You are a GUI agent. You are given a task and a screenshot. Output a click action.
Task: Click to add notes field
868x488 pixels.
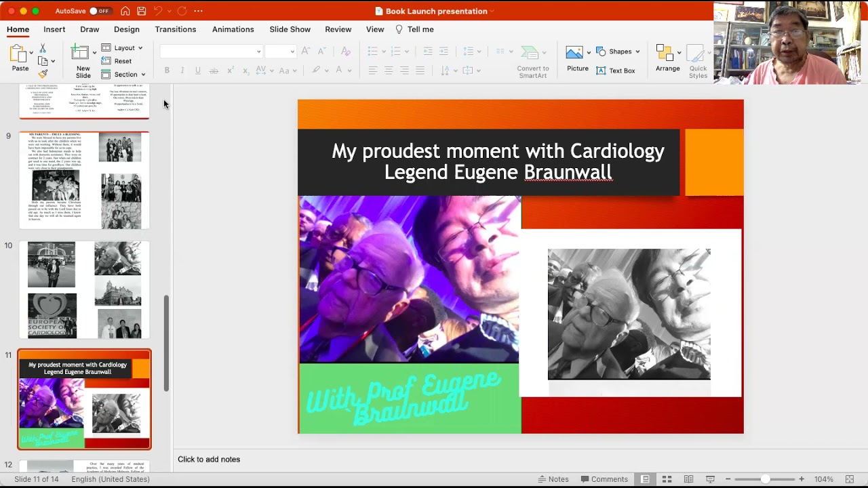[x=209, y=460]
